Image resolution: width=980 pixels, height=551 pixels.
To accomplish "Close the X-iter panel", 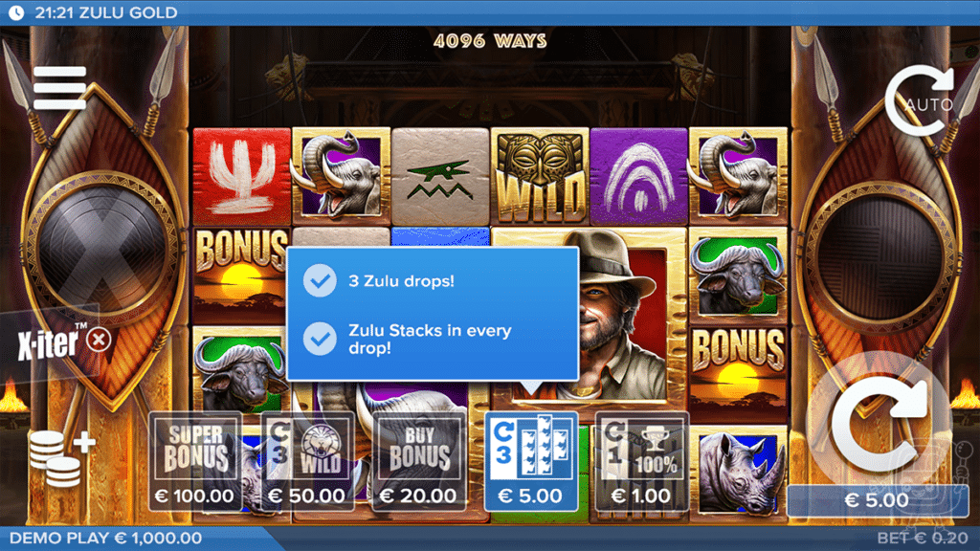I will click(99, 341).
